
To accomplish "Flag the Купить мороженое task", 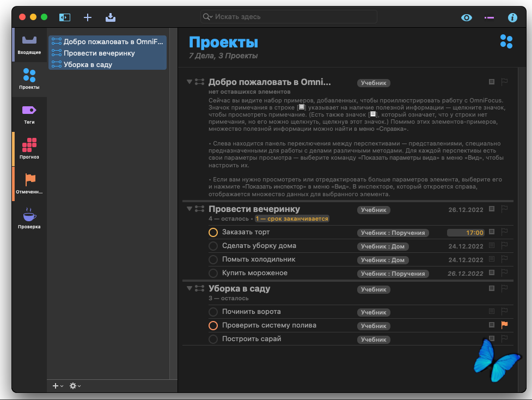I will click(505, 272).
